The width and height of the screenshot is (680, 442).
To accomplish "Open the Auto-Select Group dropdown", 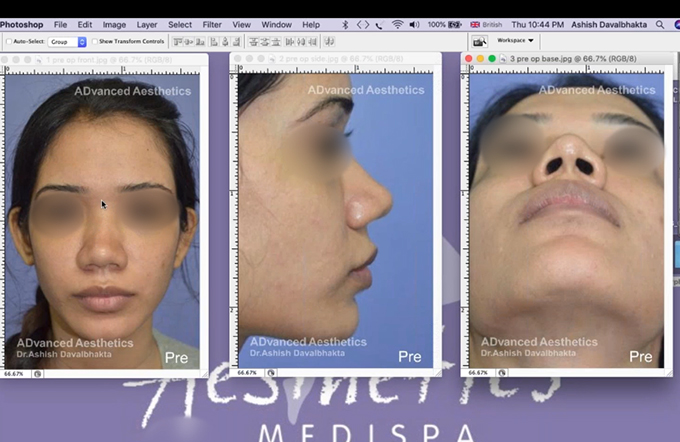I will coord(67,42).
